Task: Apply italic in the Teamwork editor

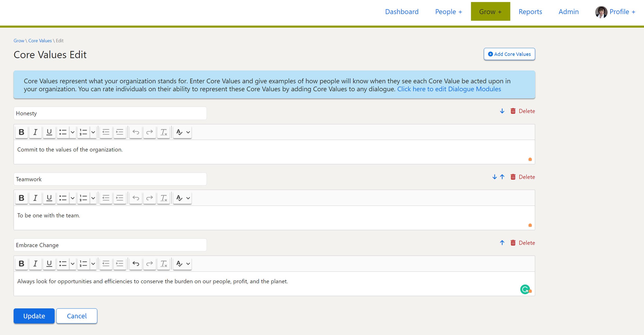Action: 35,198
